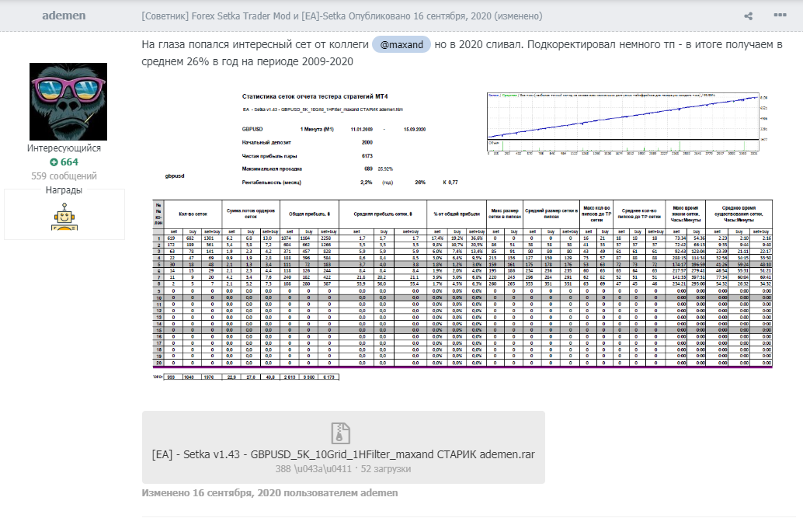Open the post options ellipsis menu
803x532 pixels.
[780, 16]
